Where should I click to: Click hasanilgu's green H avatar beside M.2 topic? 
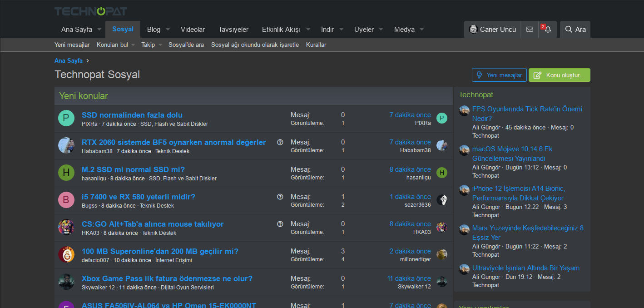click(66, 173)
